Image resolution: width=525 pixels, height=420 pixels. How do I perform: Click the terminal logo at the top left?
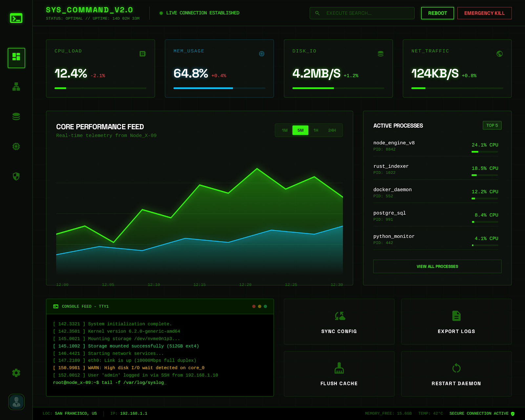coord(16,18)
